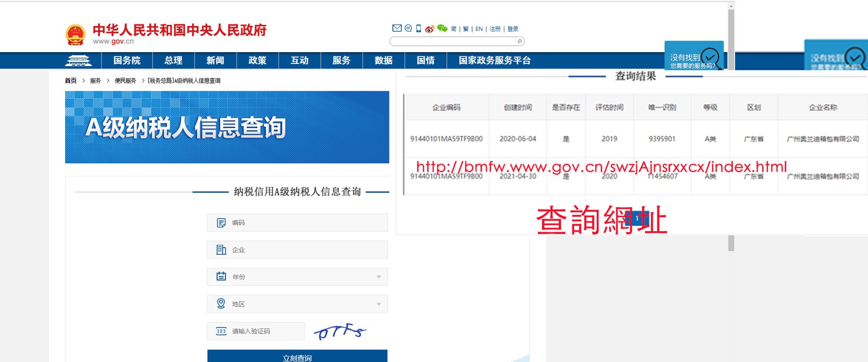Open the green WeChat icon

(442, 28)
